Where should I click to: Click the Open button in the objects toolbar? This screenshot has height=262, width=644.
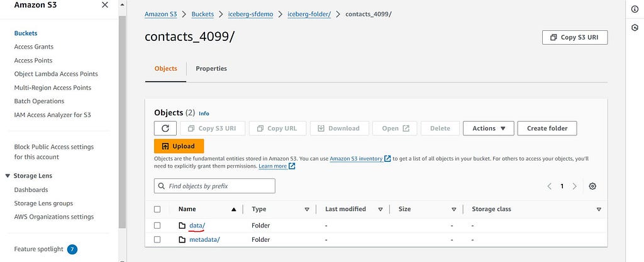coord(395,128)
